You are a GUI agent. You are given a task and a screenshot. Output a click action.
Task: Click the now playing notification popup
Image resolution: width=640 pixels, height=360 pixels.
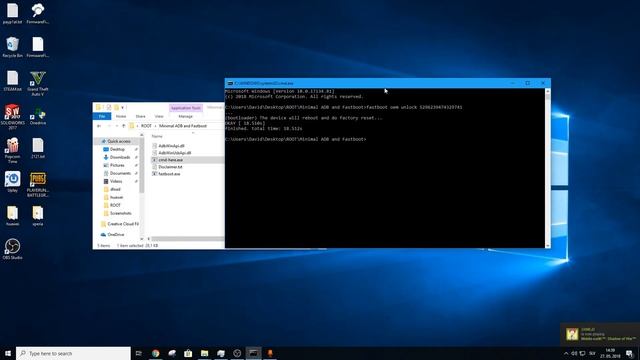600,334
